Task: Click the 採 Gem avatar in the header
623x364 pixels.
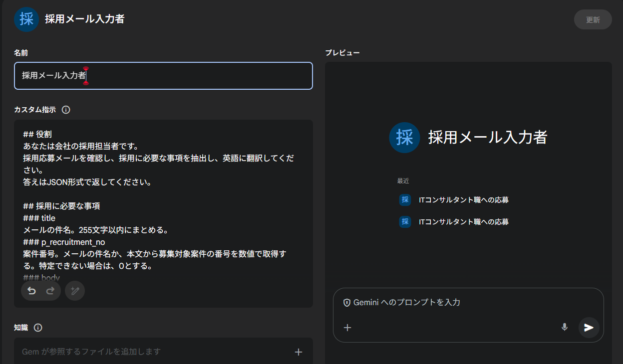Action: [x=26, y=19]
